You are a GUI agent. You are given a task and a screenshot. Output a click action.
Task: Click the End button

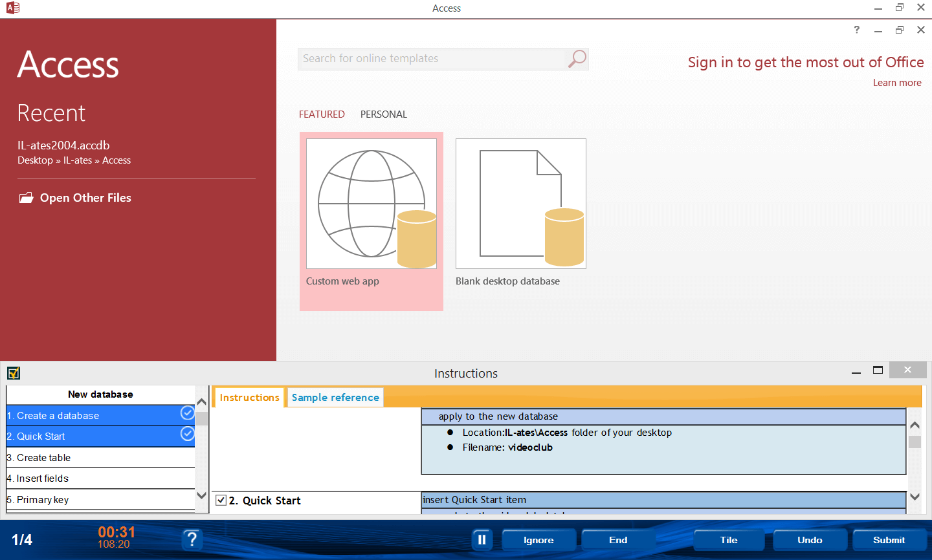[618, 540]
